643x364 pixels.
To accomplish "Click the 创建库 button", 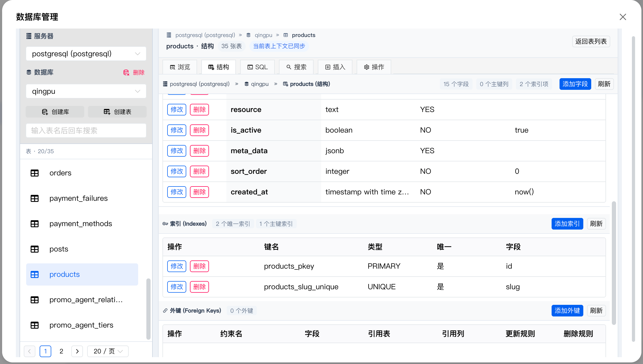I will pos(55,112).
